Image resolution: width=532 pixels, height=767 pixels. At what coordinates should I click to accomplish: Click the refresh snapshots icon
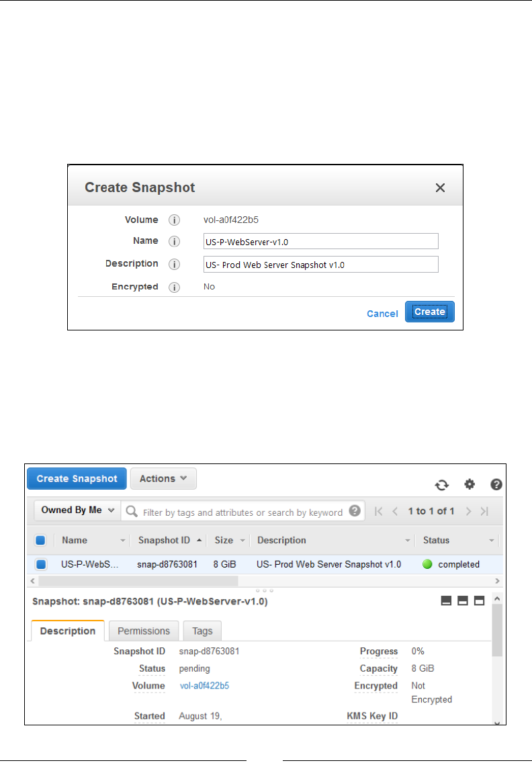[441, 485]
